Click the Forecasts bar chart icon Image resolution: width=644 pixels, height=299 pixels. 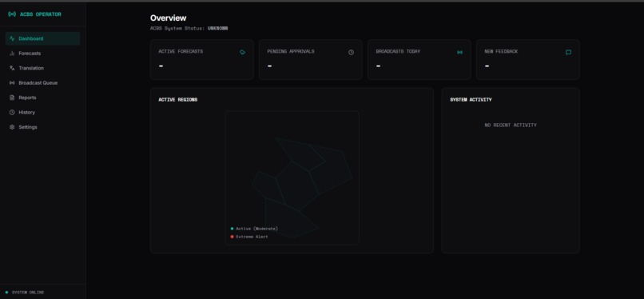[x=12, y=54]
